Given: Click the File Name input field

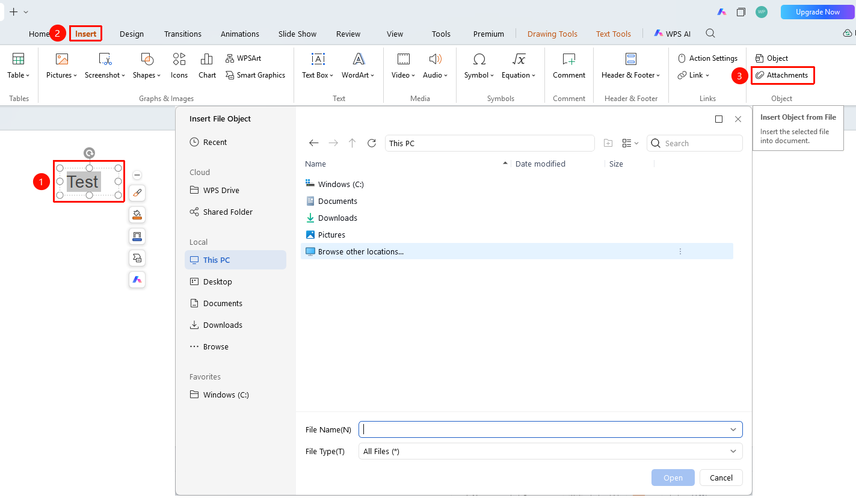Looking at the screenshot, I should pyautogui.click(x=550, y=429).
